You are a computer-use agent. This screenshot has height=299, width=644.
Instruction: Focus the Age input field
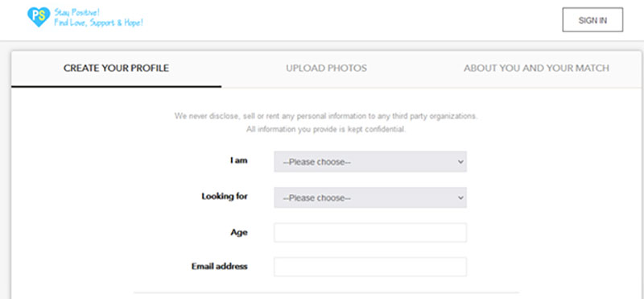pos(370,233)
